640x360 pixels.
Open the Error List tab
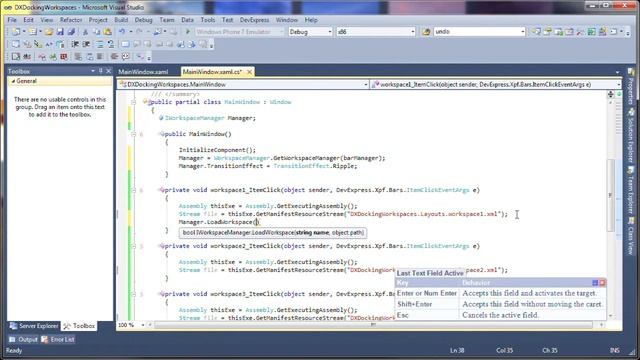pyautogui.click(x=58, y=339)
